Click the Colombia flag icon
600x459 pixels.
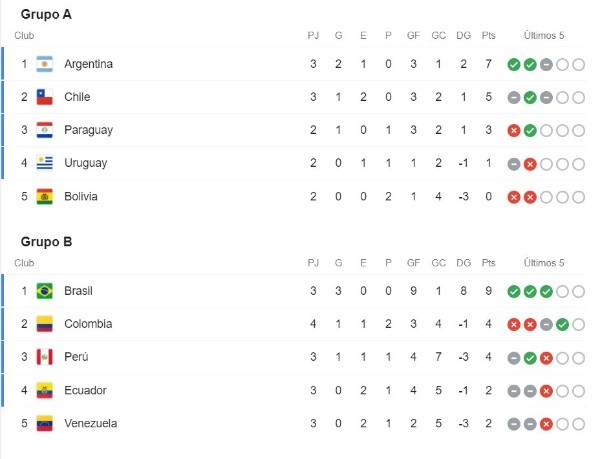pos(44,323)
